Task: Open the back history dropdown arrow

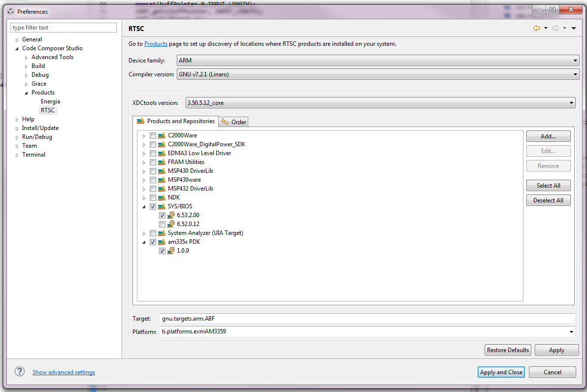Action: tap(546, 28)
